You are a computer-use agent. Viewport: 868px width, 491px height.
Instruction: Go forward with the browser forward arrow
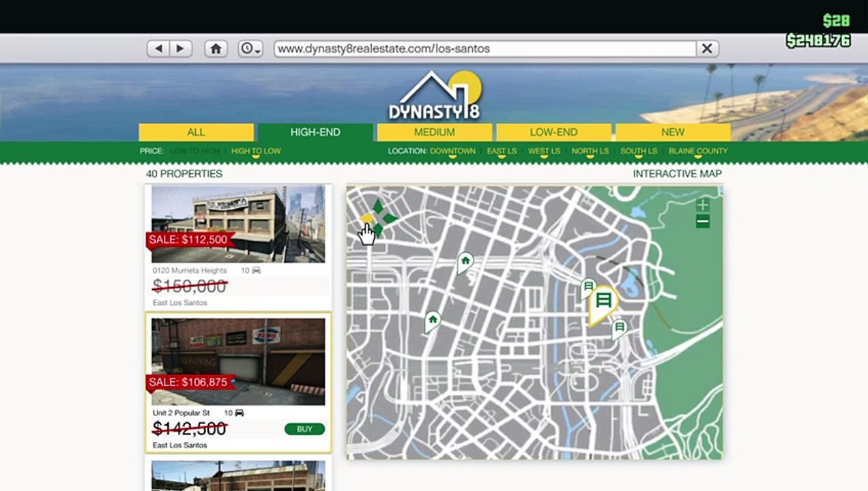click(180, 48)
